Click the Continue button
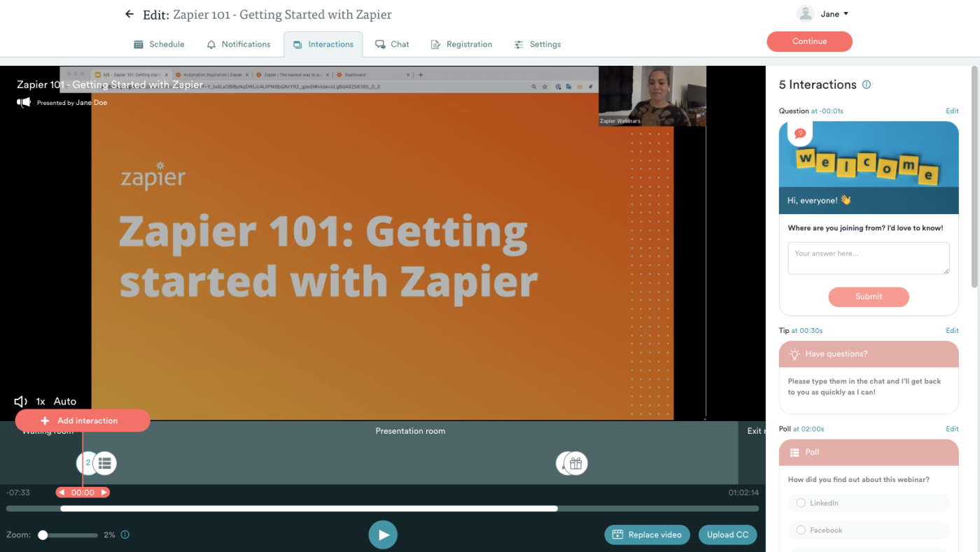Viewport: 980px width, 552px height. (809, 41)
